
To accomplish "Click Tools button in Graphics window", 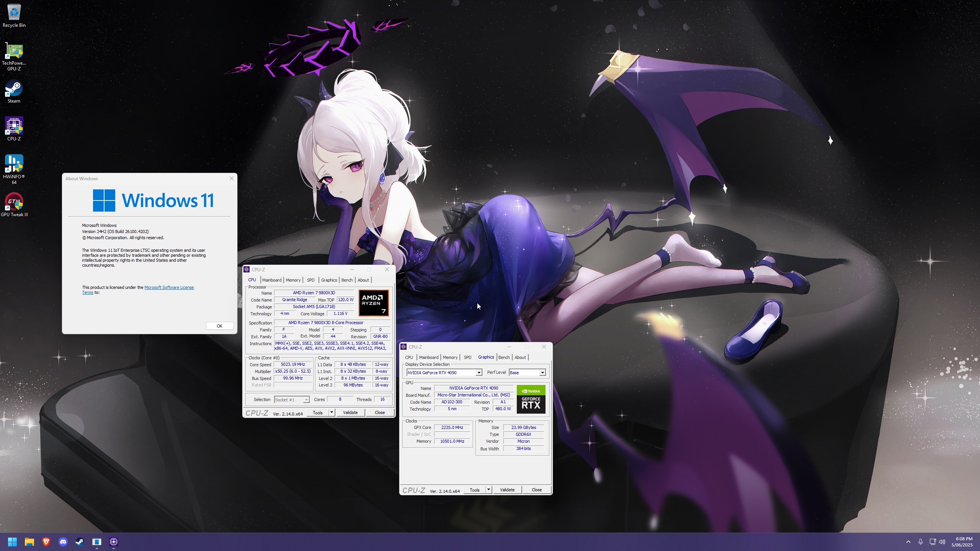I will click(475, 490).
